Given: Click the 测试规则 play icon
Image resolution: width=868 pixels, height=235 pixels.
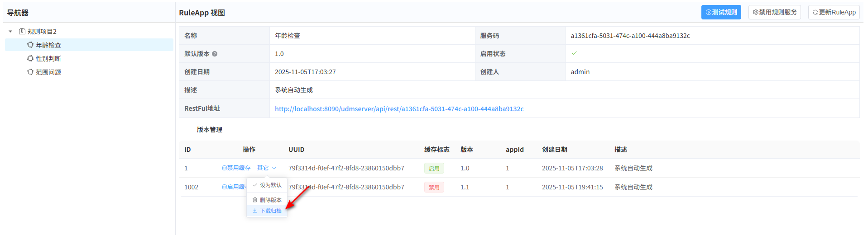Looking at the screenshot, I should point(709,12).
